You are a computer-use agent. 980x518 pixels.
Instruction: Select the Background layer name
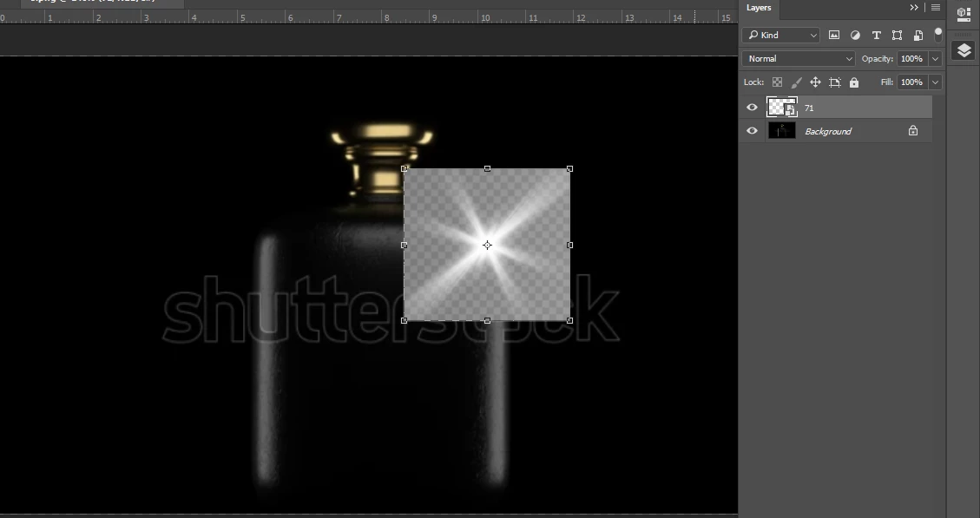click(x=827, y=131)
